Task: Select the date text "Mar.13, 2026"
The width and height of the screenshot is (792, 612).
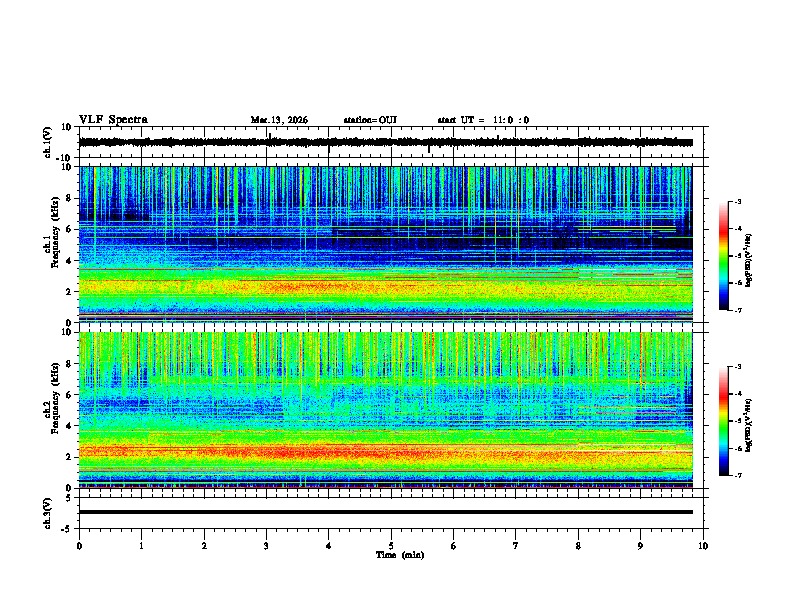Action: (x=279, y=120)
